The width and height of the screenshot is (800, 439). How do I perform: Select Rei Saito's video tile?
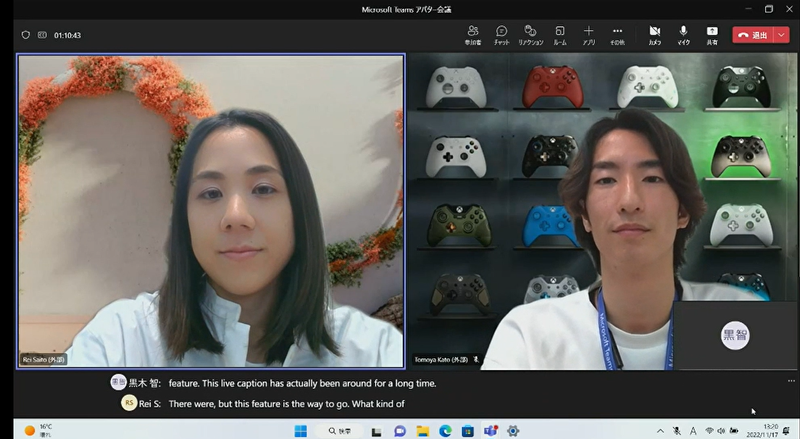[x=211, y=210]
